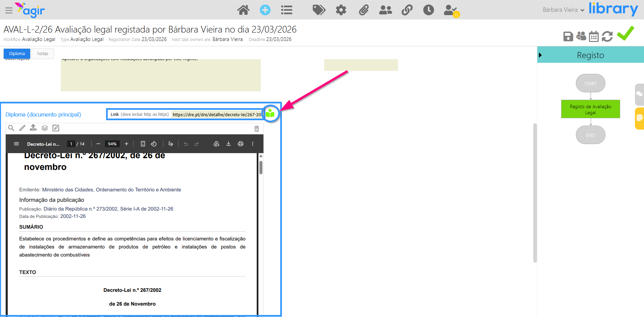This screenshot has width=644, height=317.
Task: Click the fit to page icon in PDF toolbar
Action: (x=143, y=144)
